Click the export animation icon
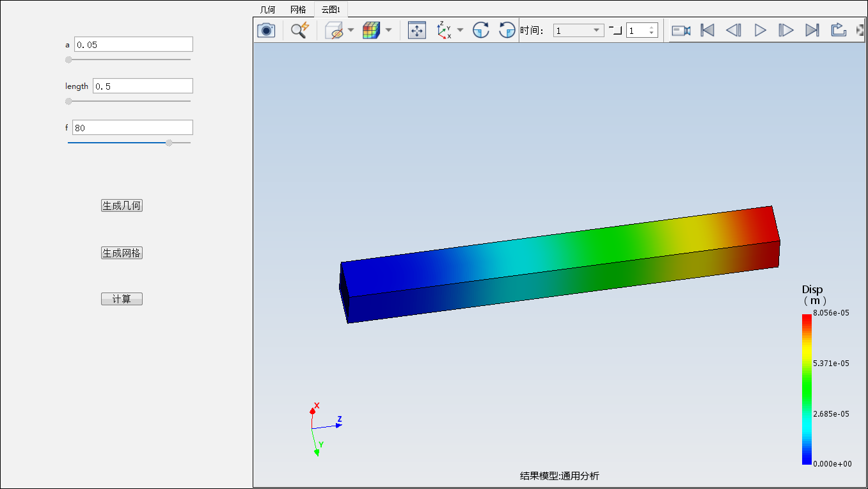The image size is (868, 489). coord(839,30)
